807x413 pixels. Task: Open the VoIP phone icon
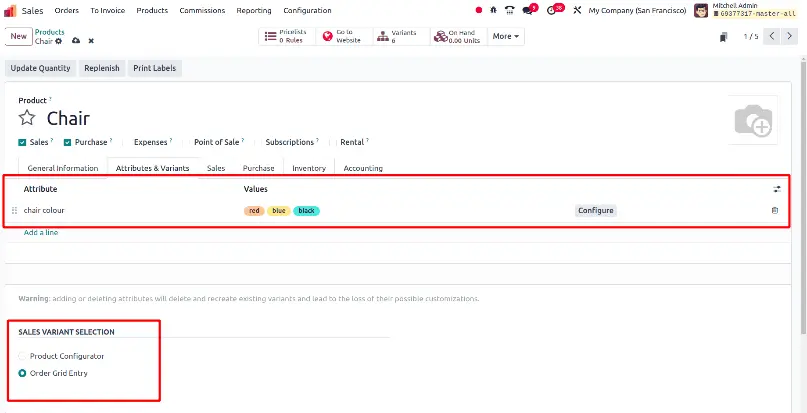(510, 10)
